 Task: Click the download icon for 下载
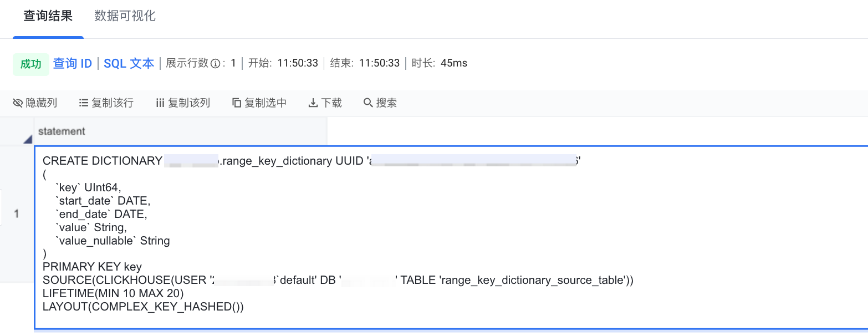click(x=313, y=103)
